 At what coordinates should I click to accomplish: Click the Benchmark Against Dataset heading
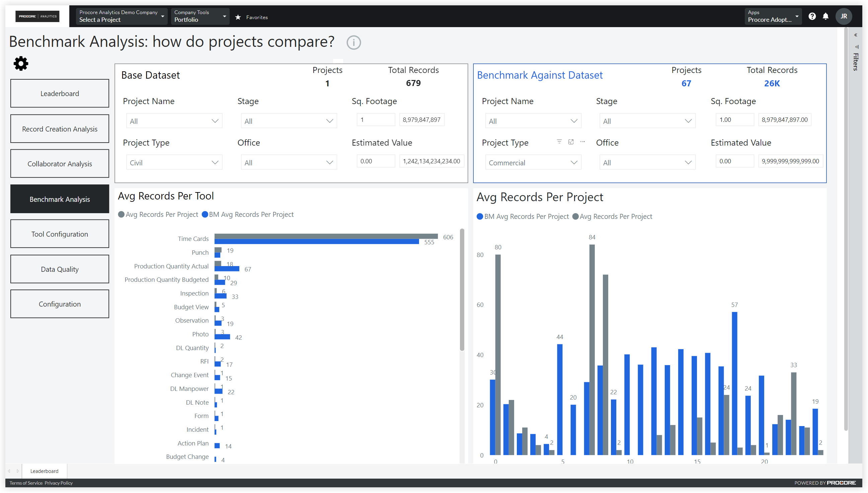coord(540,75)
